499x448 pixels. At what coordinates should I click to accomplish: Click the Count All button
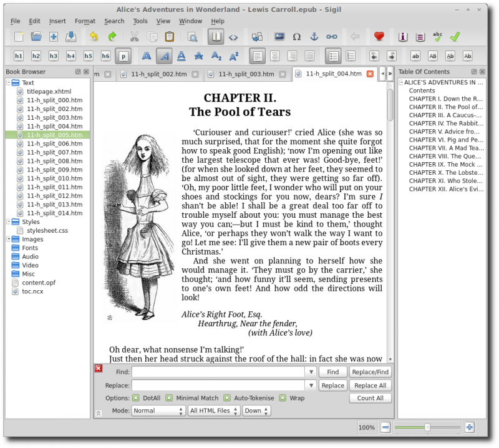370,398
